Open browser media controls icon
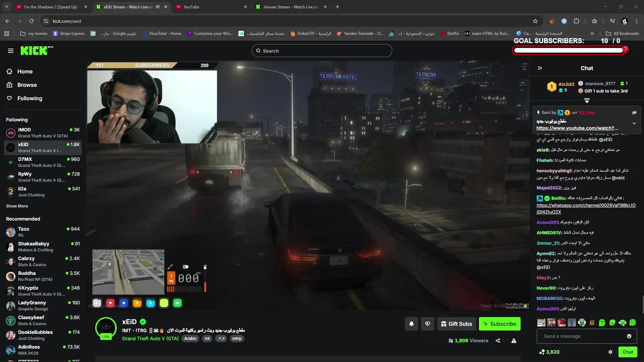Screen dimensions: 644x362 [x=612, y=21]
